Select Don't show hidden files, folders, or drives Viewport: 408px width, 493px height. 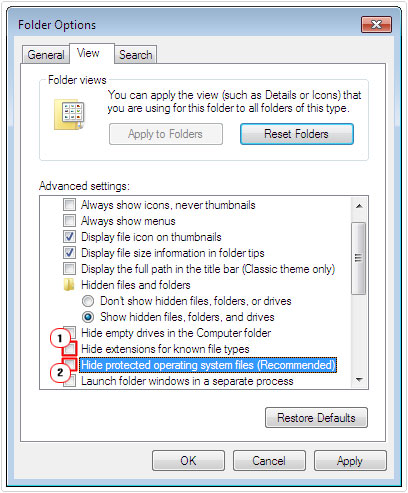tap(88, 301)
